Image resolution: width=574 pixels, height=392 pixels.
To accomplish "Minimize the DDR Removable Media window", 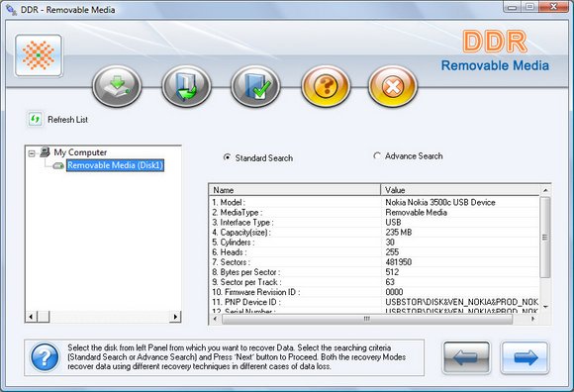I will point(513,7).
